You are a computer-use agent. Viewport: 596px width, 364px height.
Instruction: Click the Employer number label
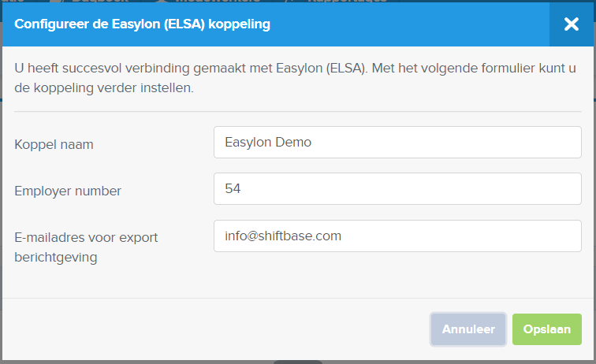pos(68,191)
